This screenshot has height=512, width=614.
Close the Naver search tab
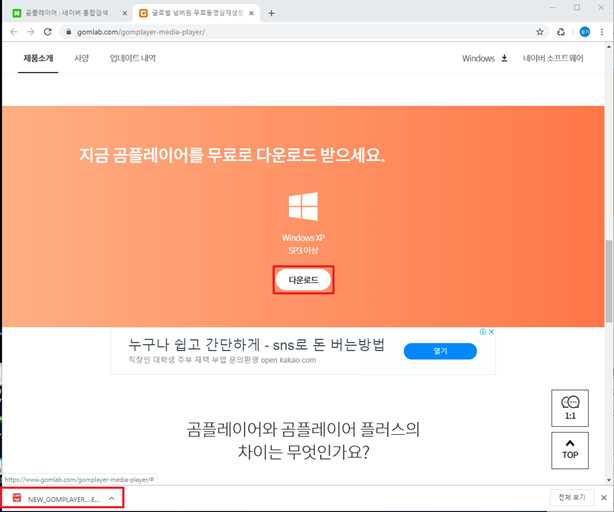[125, 13]
